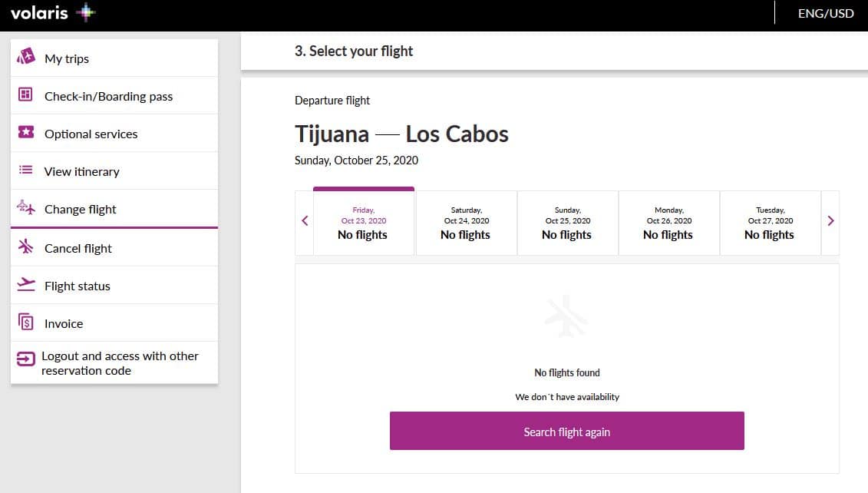Viewport: 868px width, 493px height.
Task: Click the Optional services star icon
Action: 25,133
